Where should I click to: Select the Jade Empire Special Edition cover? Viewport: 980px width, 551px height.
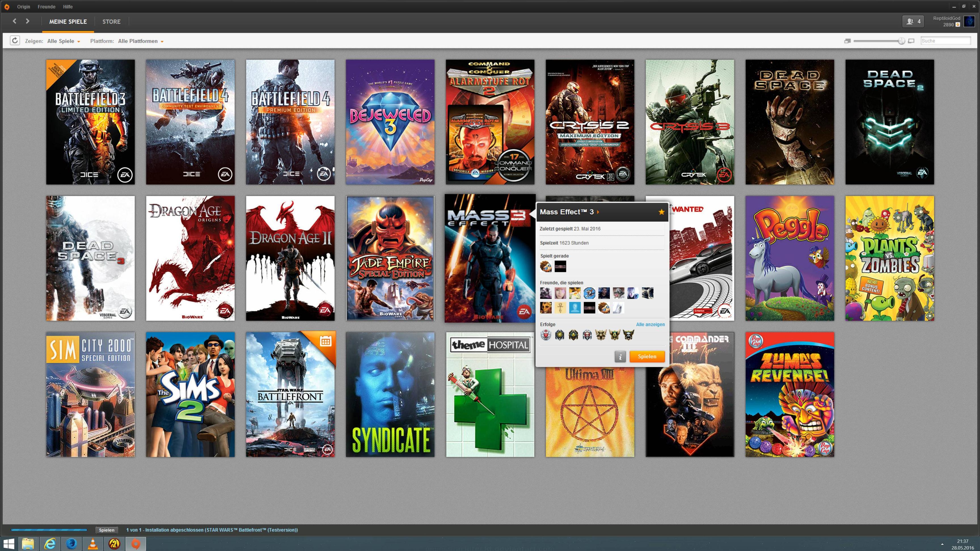pyautogui.click(x=390, y=258)
